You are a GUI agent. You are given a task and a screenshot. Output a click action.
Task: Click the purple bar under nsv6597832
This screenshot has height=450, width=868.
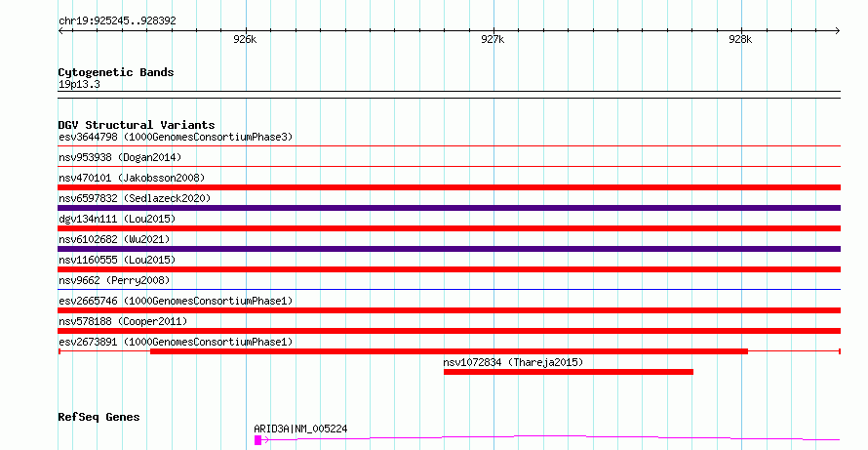point(450,208)
